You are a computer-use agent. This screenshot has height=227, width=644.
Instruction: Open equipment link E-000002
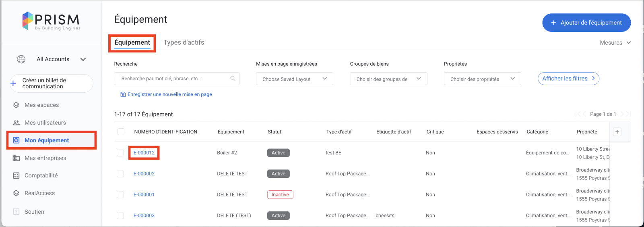click(x=144, y=174)
